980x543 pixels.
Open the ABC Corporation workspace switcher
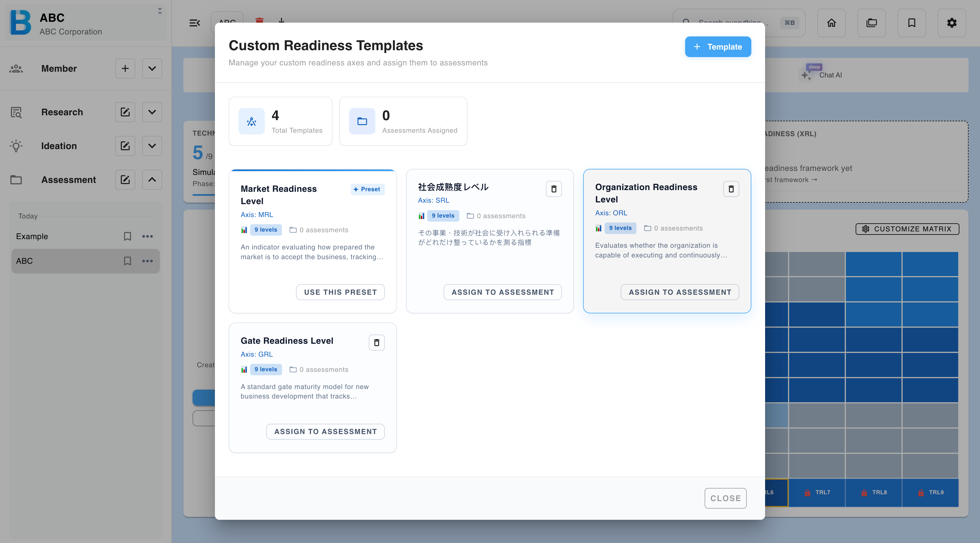85,23
